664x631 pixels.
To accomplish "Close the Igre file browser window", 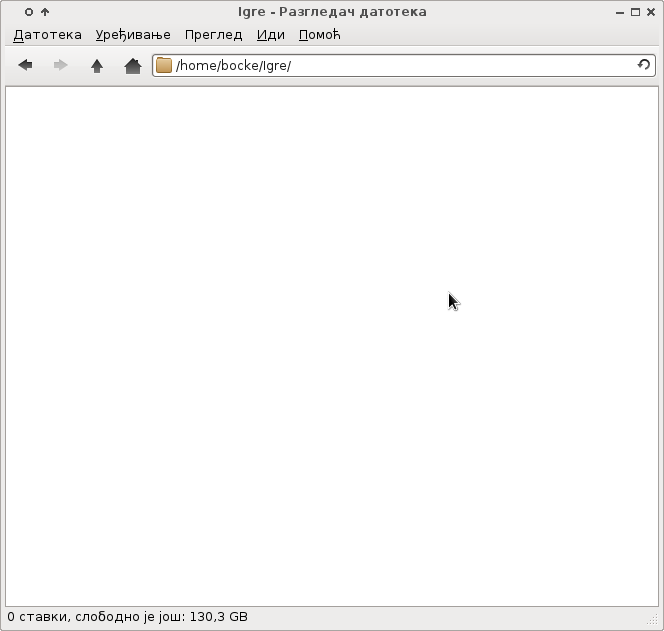I will point(651,12).
